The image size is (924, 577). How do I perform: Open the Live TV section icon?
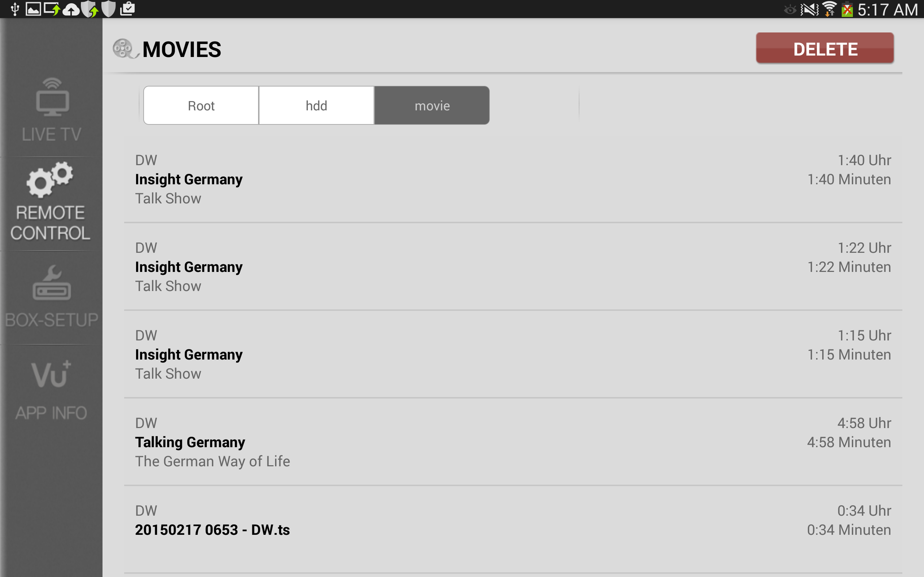[x=52, y=98]
